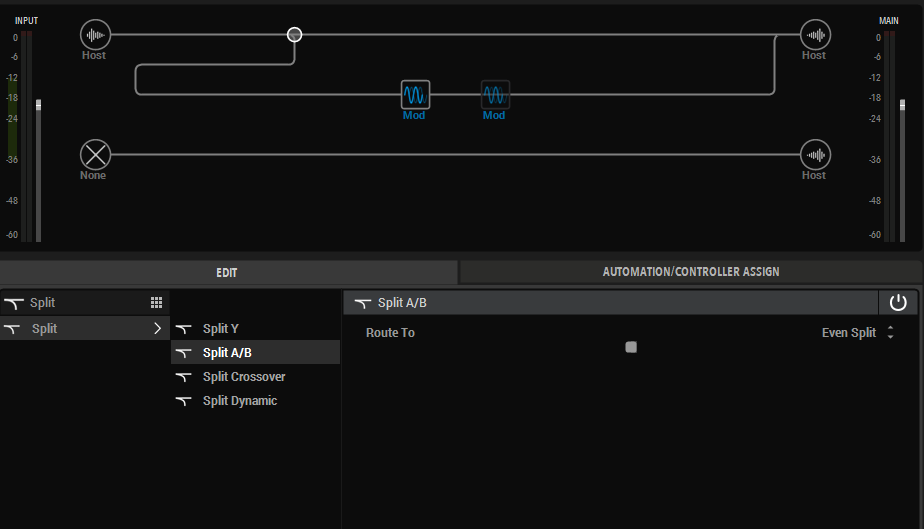The image size is (924, 529).
Task: Adjust Even Split value stepper arrows
Action: point(890,333)
